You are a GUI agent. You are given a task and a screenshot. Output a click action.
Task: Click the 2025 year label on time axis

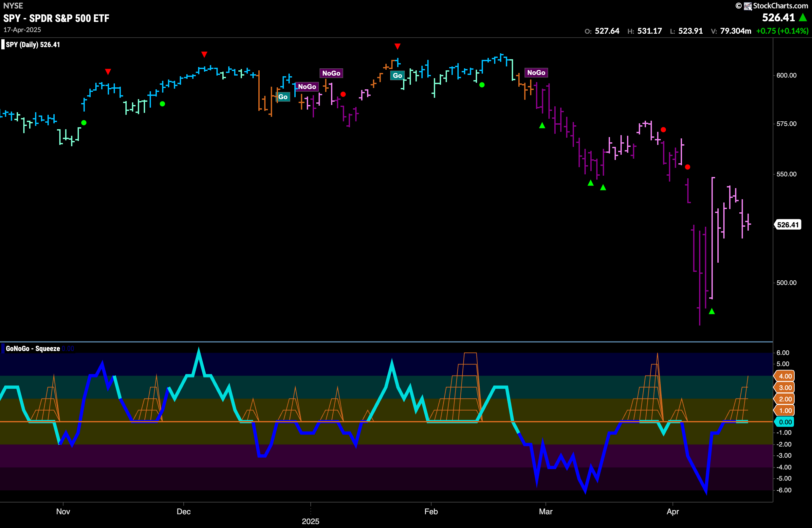click(x=310, y=521)
